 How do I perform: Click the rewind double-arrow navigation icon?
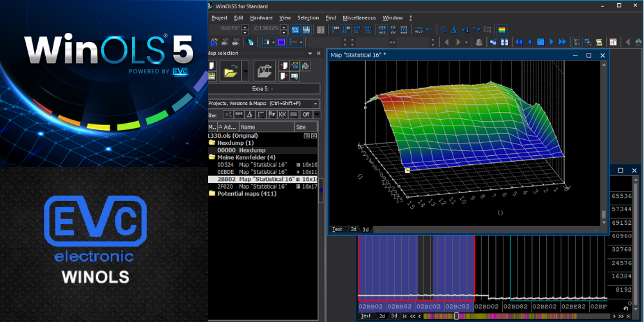(x=519, y=42)
